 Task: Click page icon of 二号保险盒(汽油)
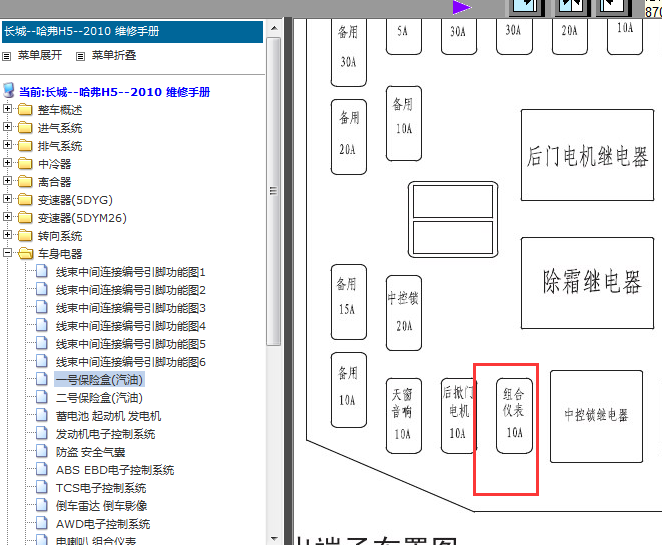click(x=41, y=397)
